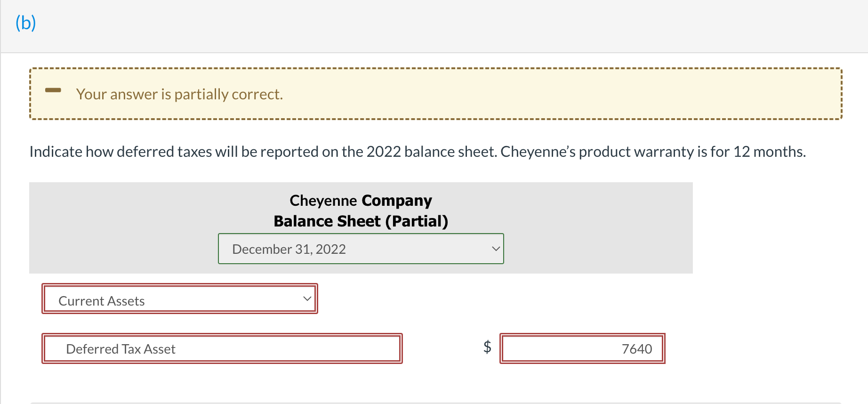The image size is (868, 404).
Task: Click the chevron beside Current Assets
Action: point(307,298)
